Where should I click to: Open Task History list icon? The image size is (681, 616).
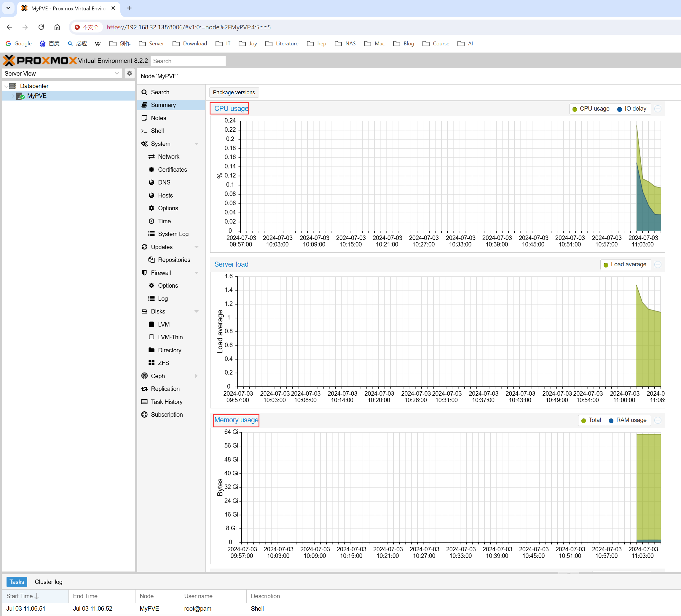[x=144, y=402]
